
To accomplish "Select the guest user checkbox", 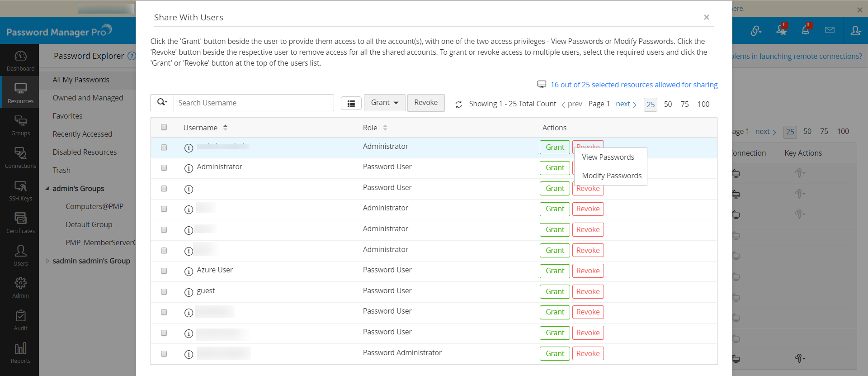I will tap(164, 292).
